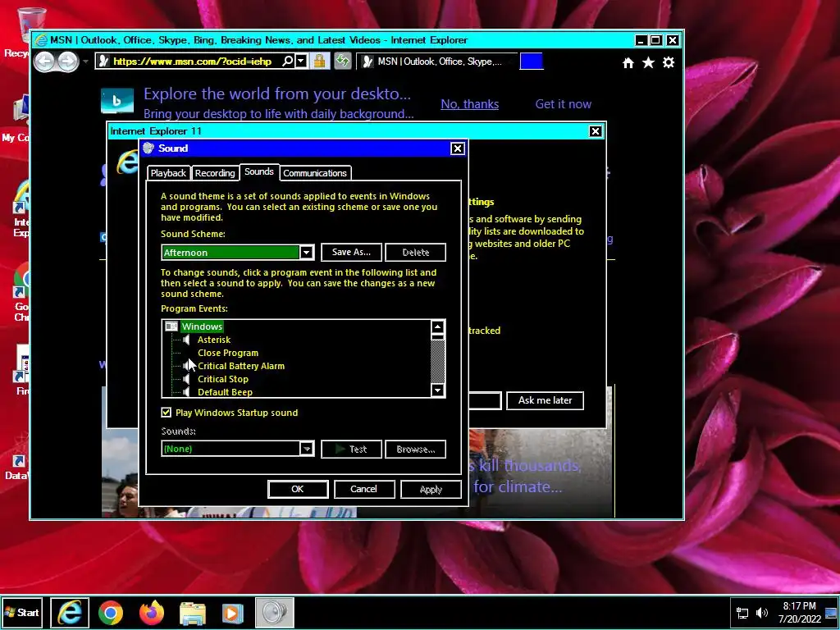Switch to the Recording tab
Viewport: 840px width, 630px height.
[215, 173]
